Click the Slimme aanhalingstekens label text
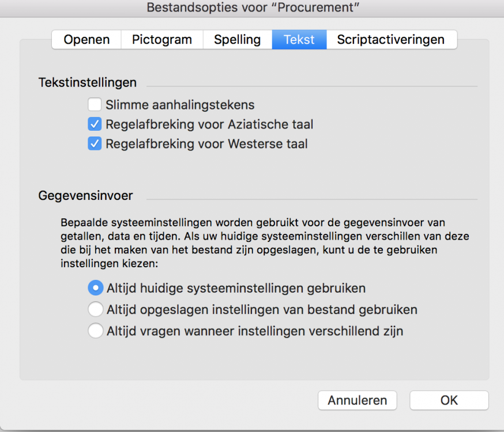Viewport: 504px width, 432px height. [180, 105]
